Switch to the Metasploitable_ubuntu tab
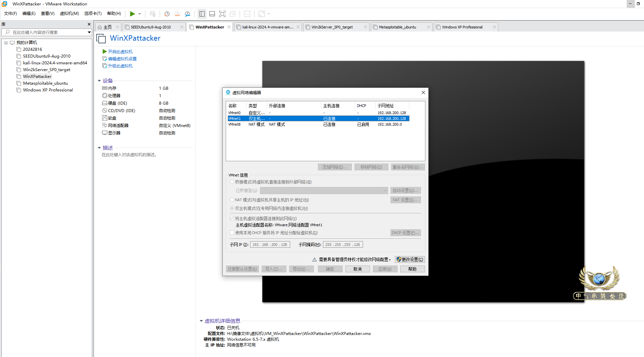 tap(398, 27)
